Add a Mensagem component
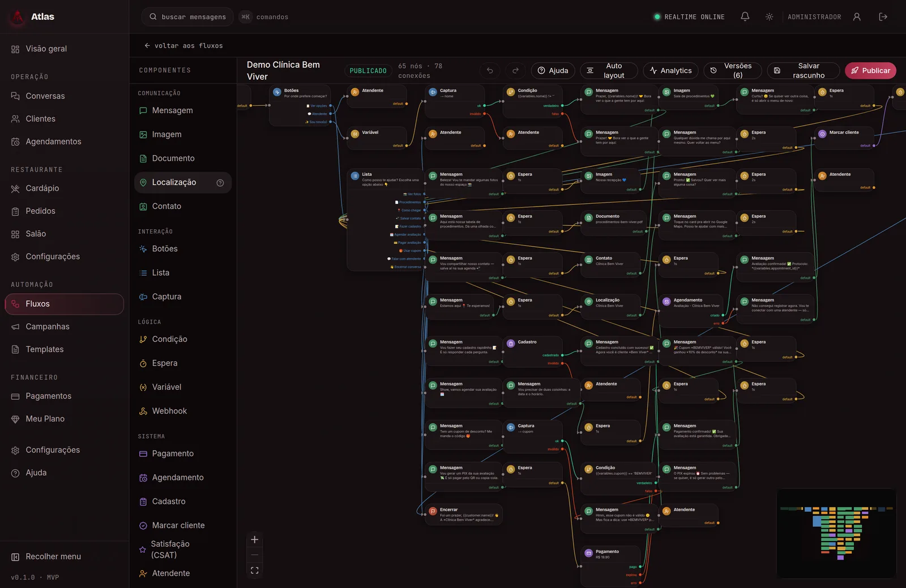This screenshot has width=906, height=588. (x=183, y=110)
